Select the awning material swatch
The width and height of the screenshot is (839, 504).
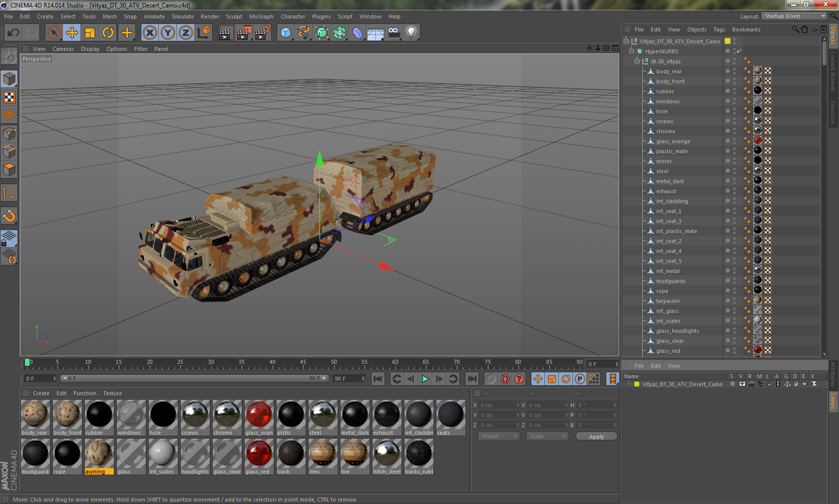tap(99, 457)
